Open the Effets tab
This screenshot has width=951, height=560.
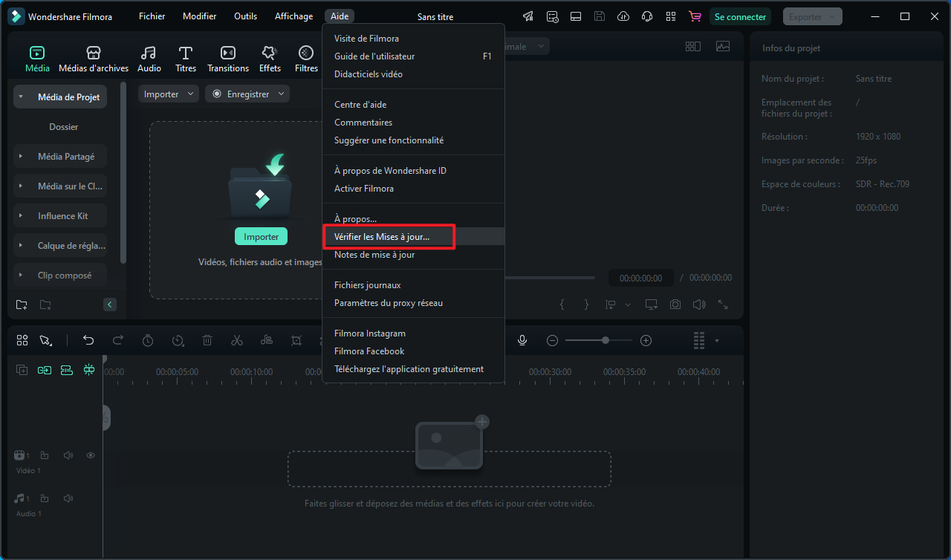pos(270,59)
